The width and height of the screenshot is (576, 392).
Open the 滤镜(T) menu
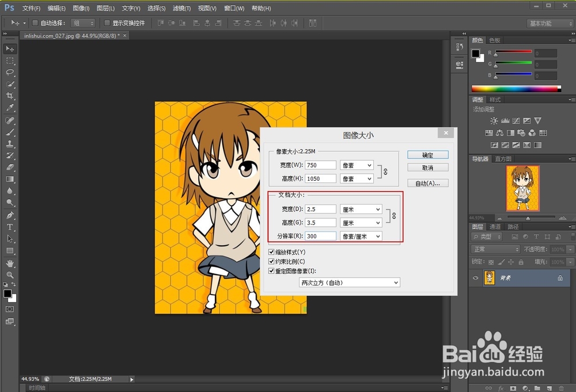(181, 8)
